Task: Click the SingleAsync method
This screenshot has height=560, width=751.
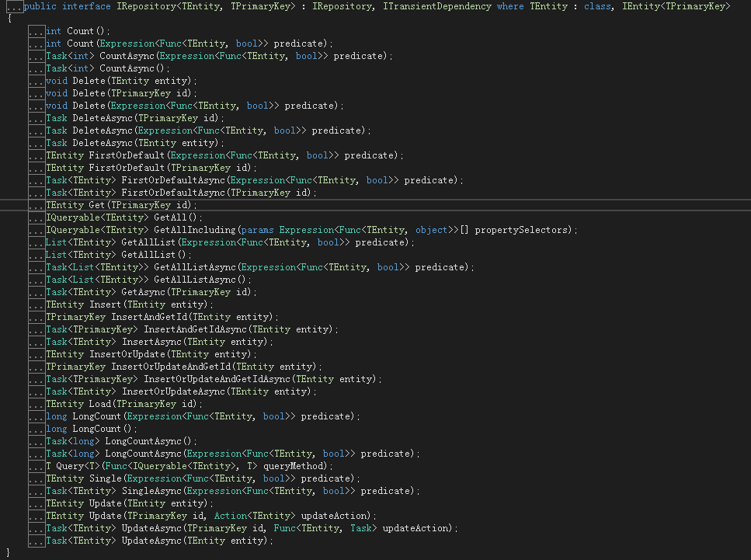Action: click(233, 492)
